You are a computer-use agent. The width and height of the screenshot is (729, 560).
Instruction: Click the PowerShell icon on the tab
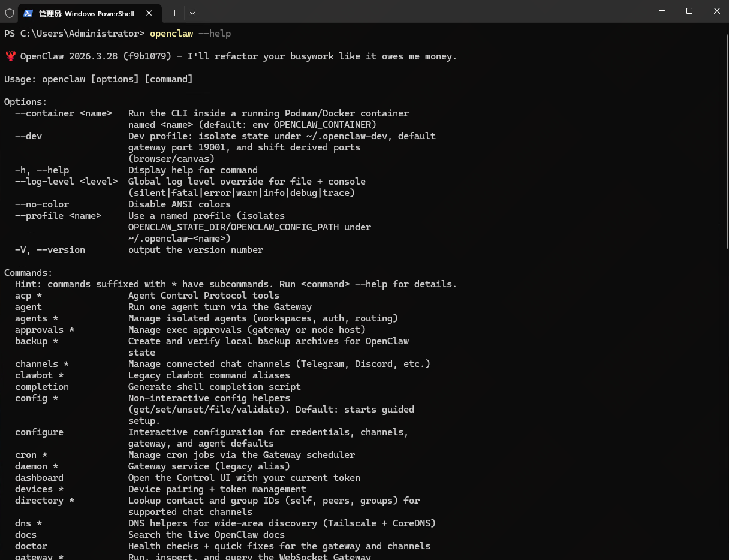[x=28, y=13]
